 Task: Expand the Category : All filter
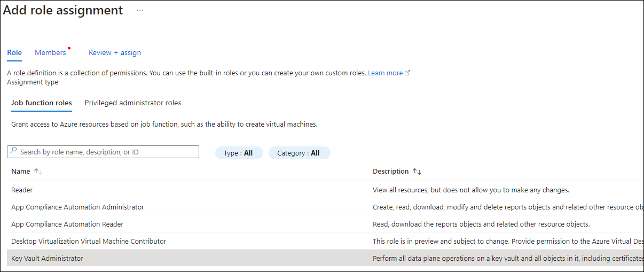299,153
